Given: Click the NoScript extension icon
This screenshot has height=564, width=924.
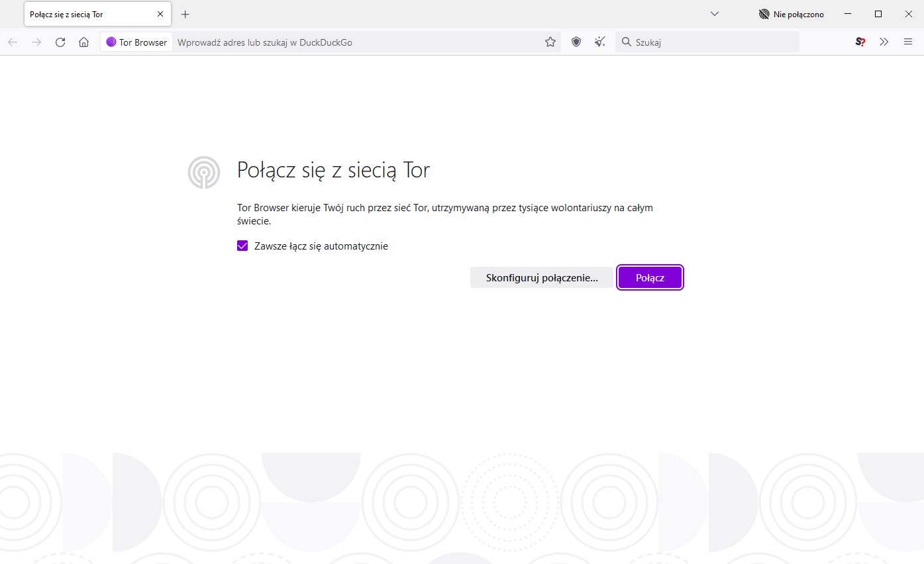Looking at the screenshot, I should coord(860,42).
